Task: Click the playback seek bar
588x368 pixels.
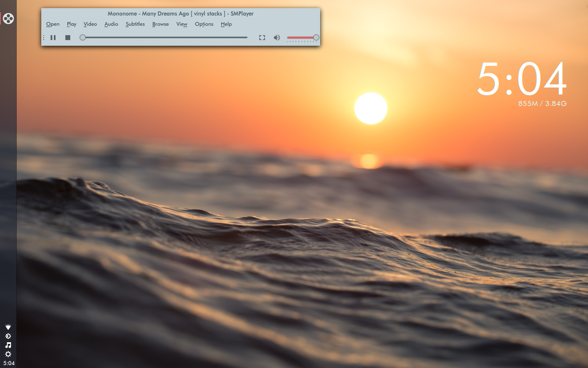Action: point(163,38)
